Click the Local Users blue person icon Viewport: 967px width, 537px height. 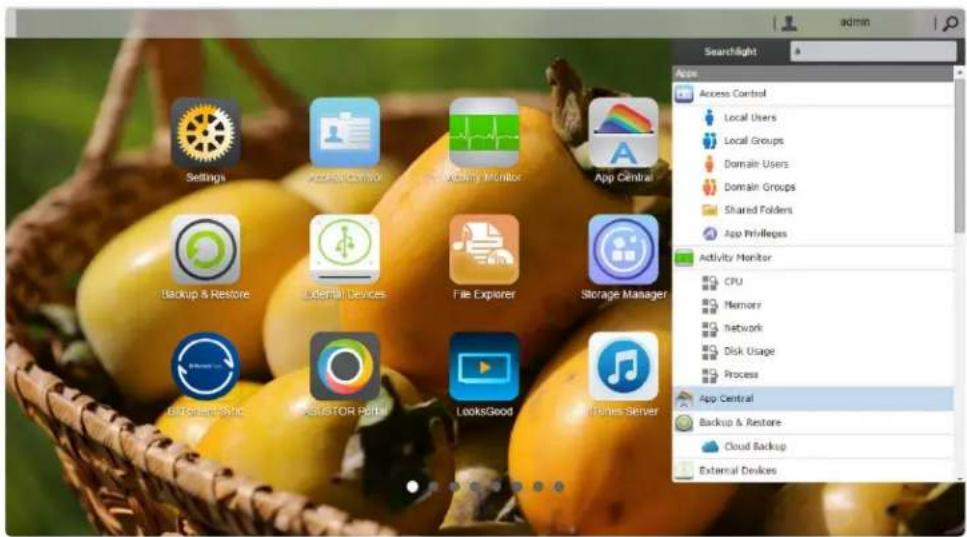[x=709, y=117]
